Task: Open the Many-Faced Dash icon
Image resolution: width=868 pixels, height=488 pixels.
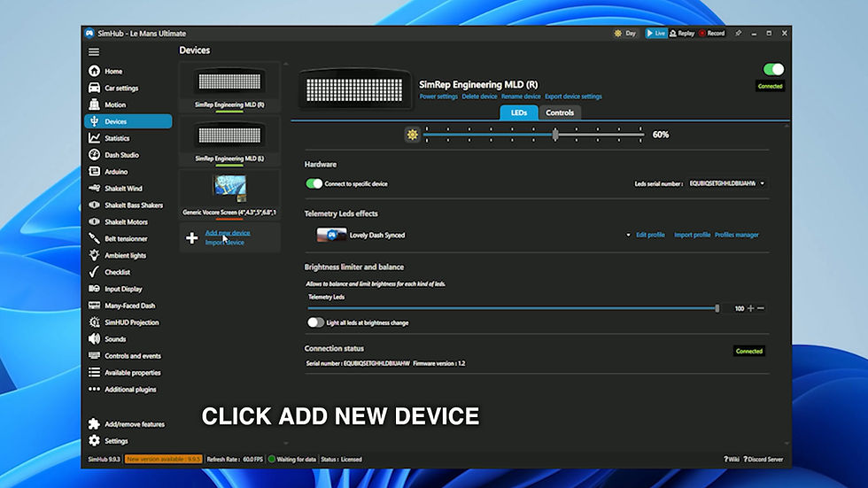Action: [94, 306]
